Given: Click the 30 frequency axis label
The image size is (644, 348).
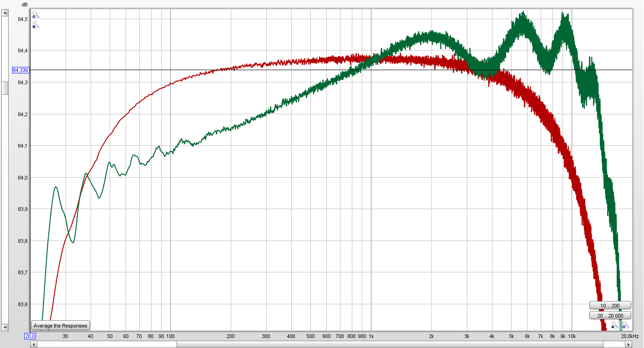Looking at the screenshot, I should [66, 336].
